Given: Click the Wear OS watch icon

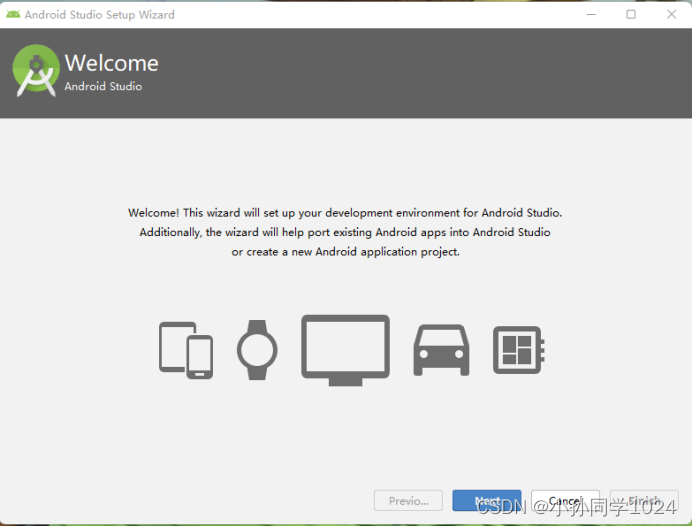Looking at the screenshot, I should coord(257,350).
